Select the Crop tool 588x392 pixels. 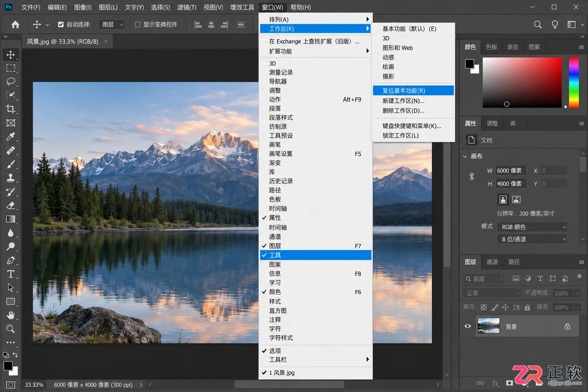11,109
